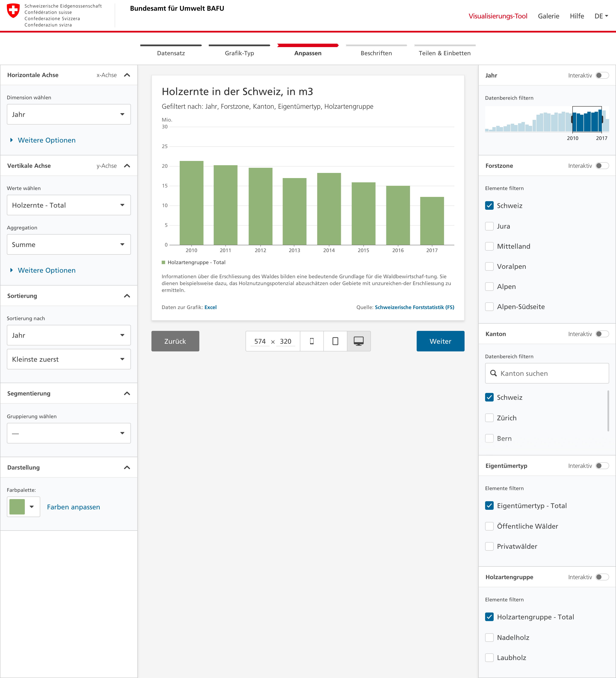Toggle Interaktiv switch for Jahr
Image resolution: width=616 pixels, height=678 pixels.
[602, 75]
